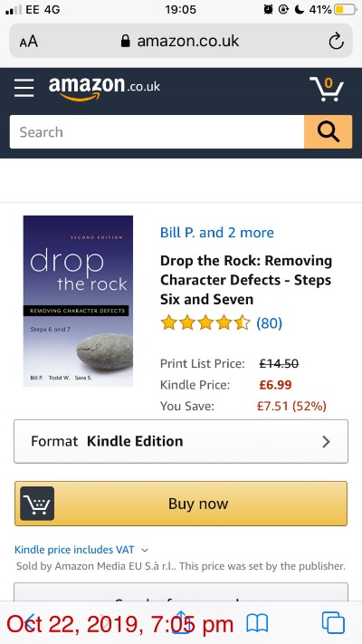Open Safari reader text size AA
The width and height of the screenshot is (362, 644).
(x=29, y=42)
